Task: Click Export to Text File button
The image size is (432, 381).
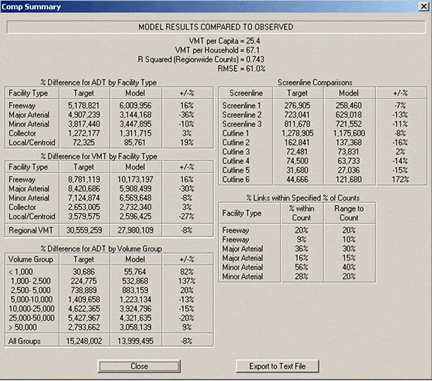Action: tap(277, 366)
